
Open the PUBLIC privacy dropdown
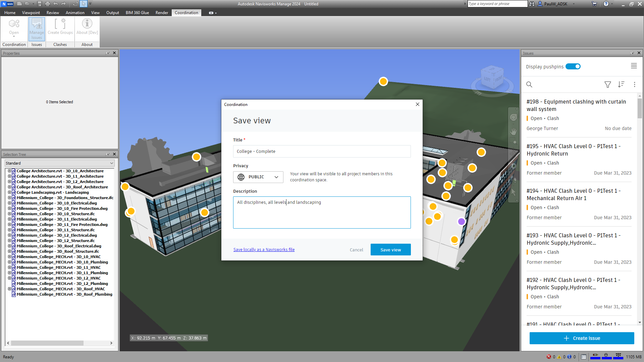tap(258, 177)
